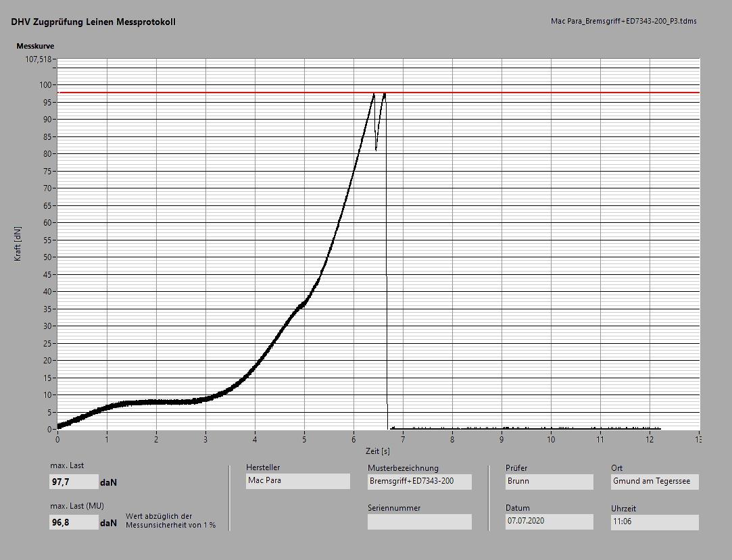Click the Kraft [dN] axis label

coord(18,244)
